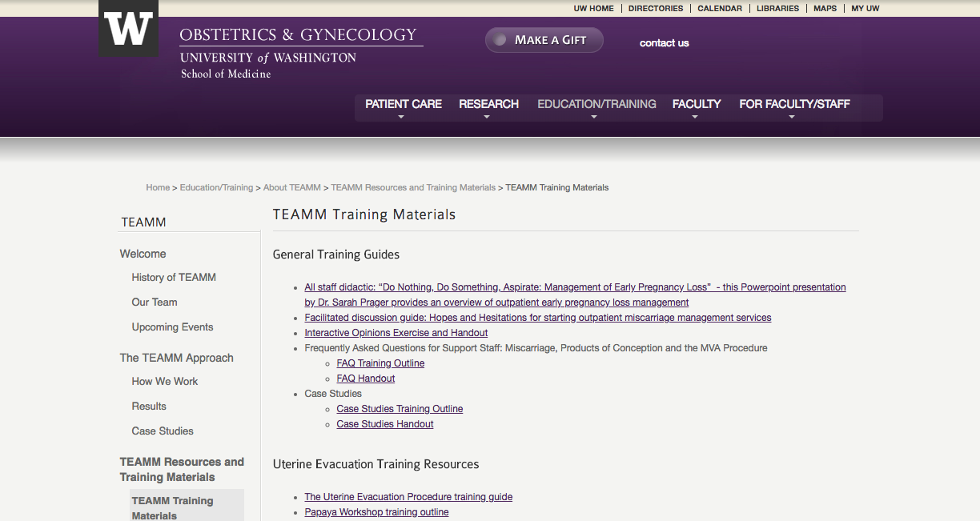980x521 pixels.
Task: Open the Patient Care menu
Action: coord(404,104)
